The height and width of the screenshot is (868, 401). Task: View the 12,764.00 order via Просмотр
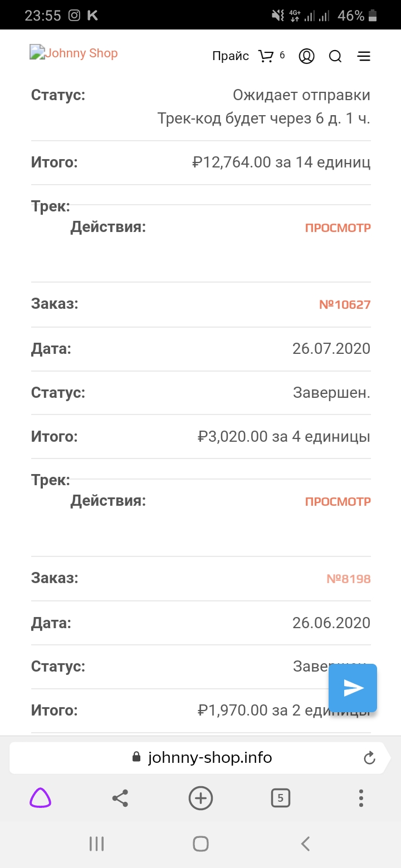pos(338,228)
